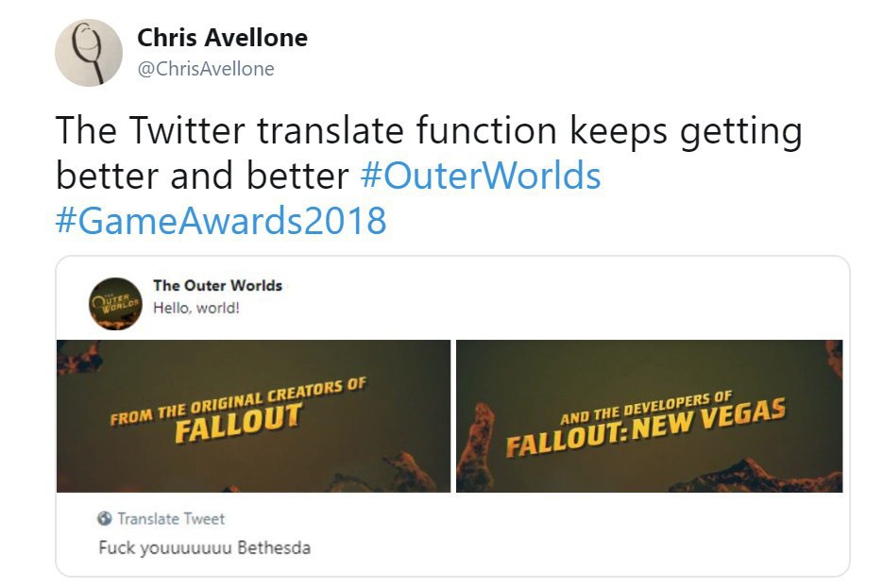Click Chris Avellone's profile avatar

[89, 54]
